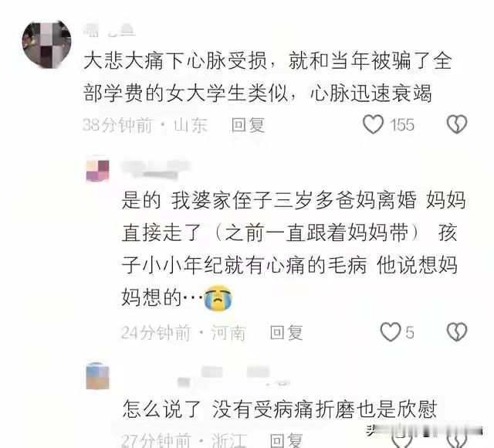Reply to the Zhejiang comment via 回复
Screen dimensions: 494x448
click(286, 440)
